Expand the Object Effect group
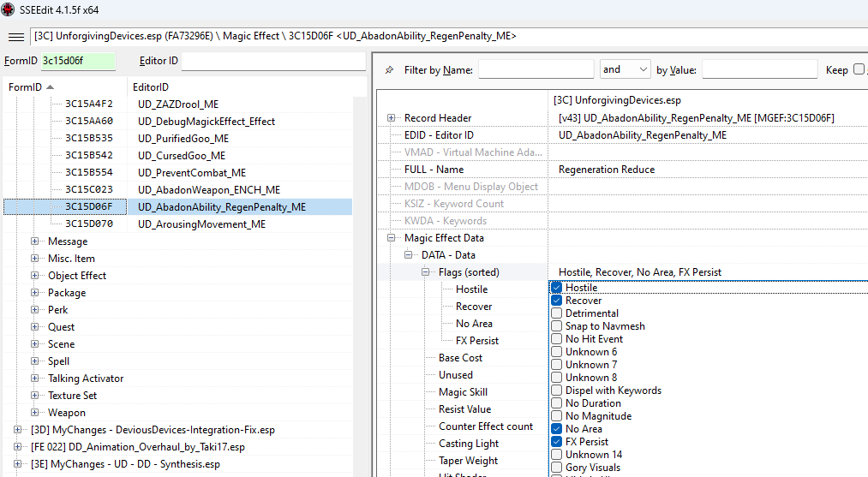 click(x=35, y=276)
